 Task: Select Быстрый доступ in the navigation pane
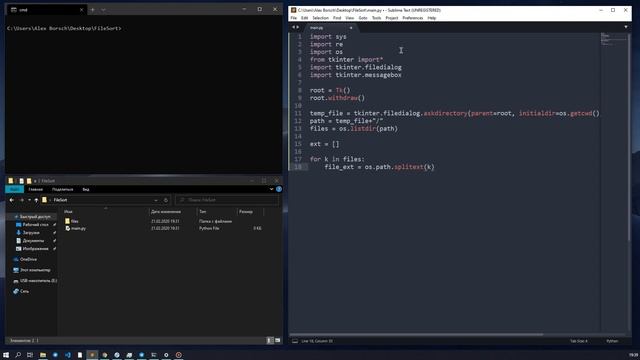click(32, 217)
